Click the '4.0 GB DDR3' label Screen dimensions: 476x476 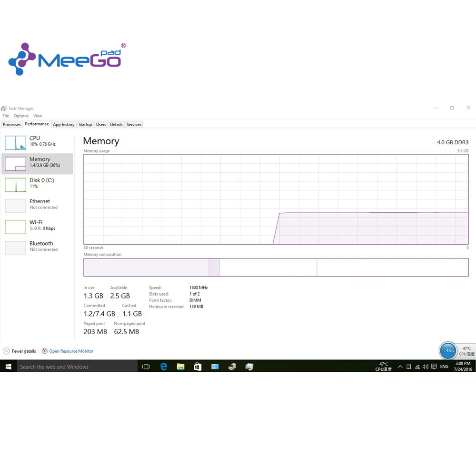453,142
